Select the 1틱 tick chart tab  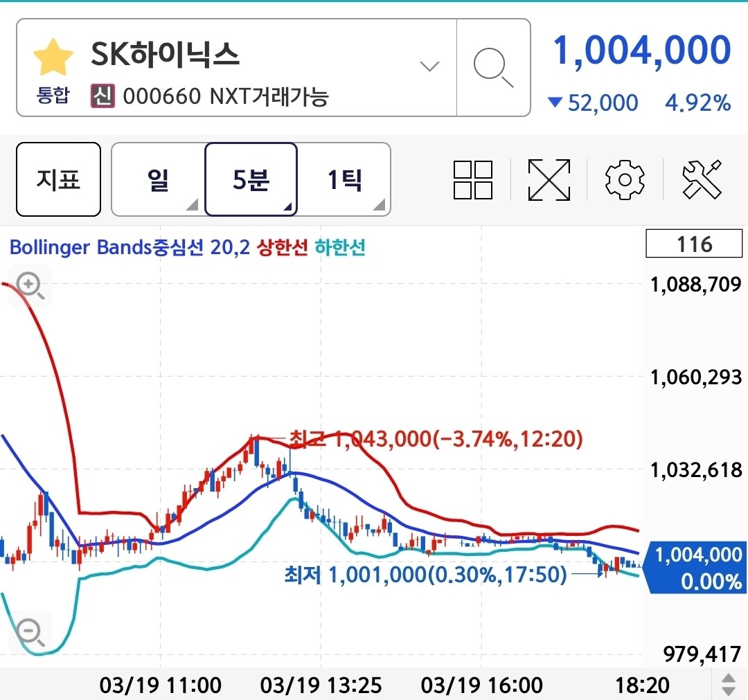coord(344,179)
